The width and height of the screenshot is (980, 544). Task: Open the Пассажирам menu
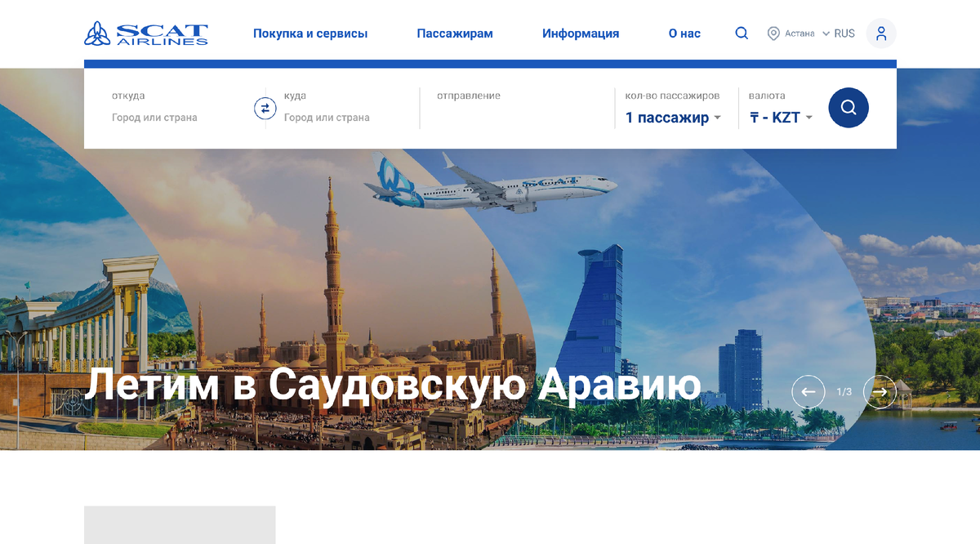455,33
